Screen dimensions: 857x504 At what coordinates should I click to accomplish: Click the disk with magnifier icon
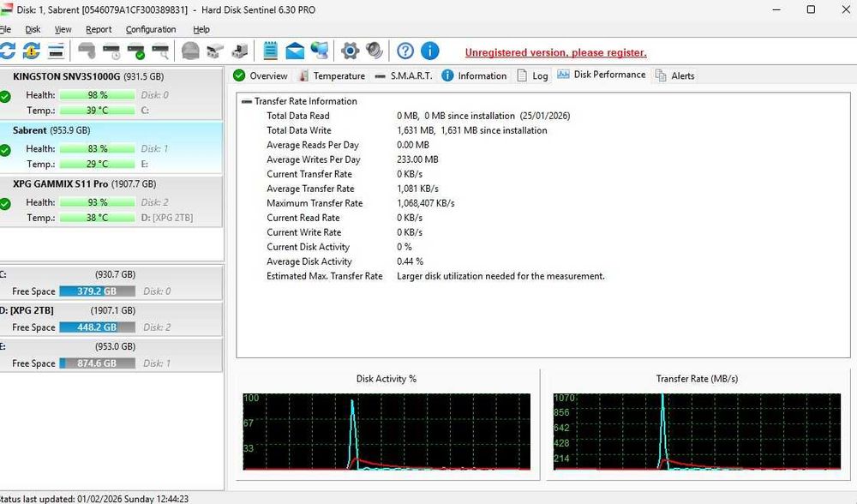pyautogui.click(x=161, y=51)
